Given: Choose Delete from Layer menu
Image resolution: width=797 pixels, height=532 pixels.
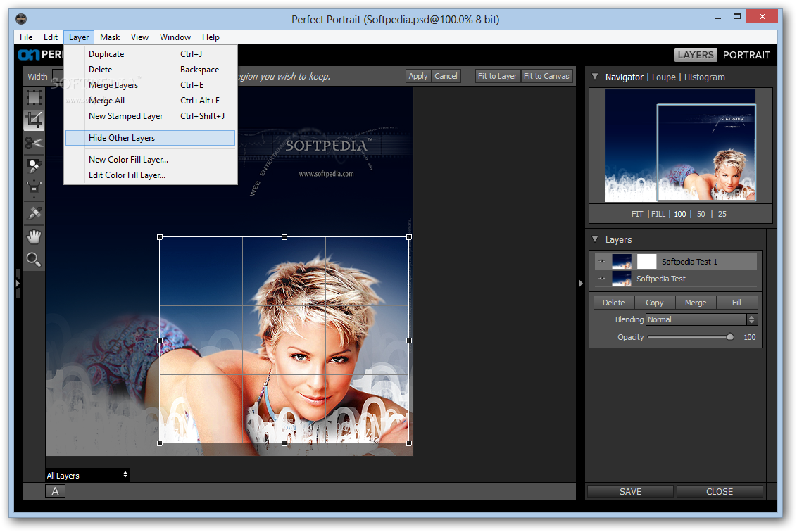Looking at the screenshot, I should point(151,70).
